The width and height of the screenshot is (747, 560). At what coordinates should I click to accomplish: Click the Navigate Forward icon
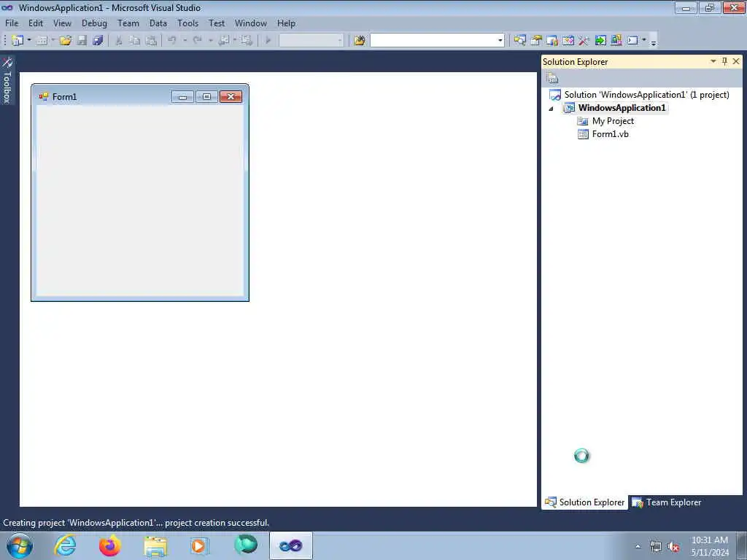tap(247, 41)
